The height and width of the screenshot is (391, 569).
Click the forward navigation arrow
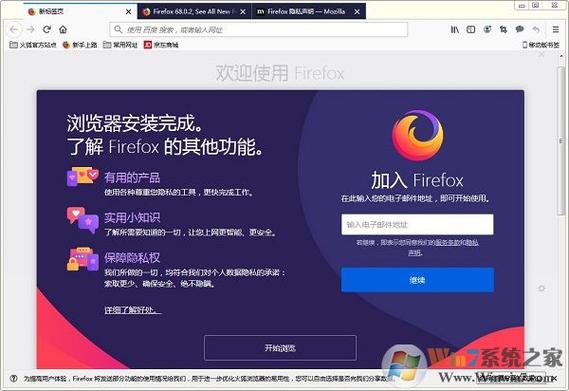coord(30,29)
